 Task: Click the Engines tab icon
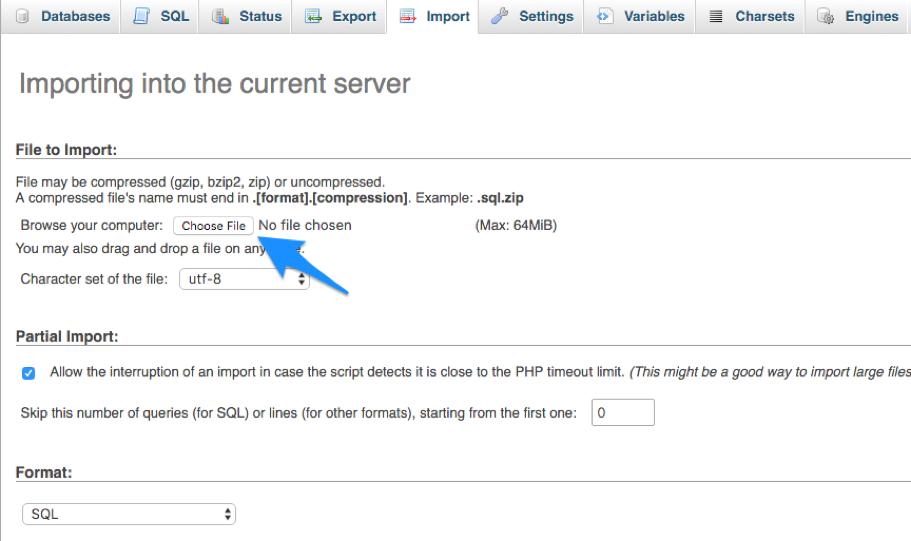click(x=825, y=17)
